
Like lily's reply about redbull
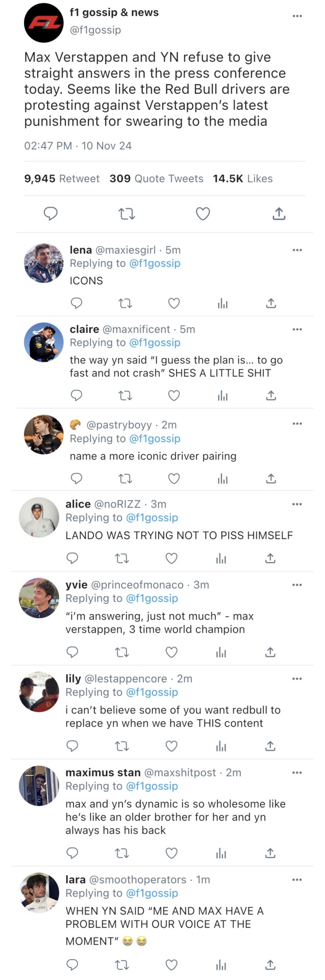point(171,746)
